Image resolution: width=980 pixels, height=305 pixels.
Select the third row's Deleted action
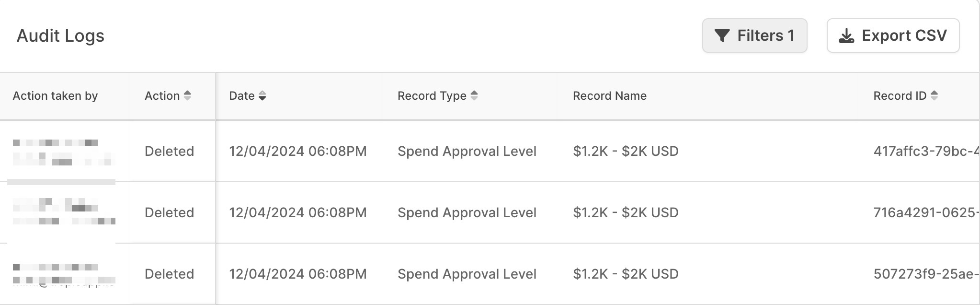point(169,274)
